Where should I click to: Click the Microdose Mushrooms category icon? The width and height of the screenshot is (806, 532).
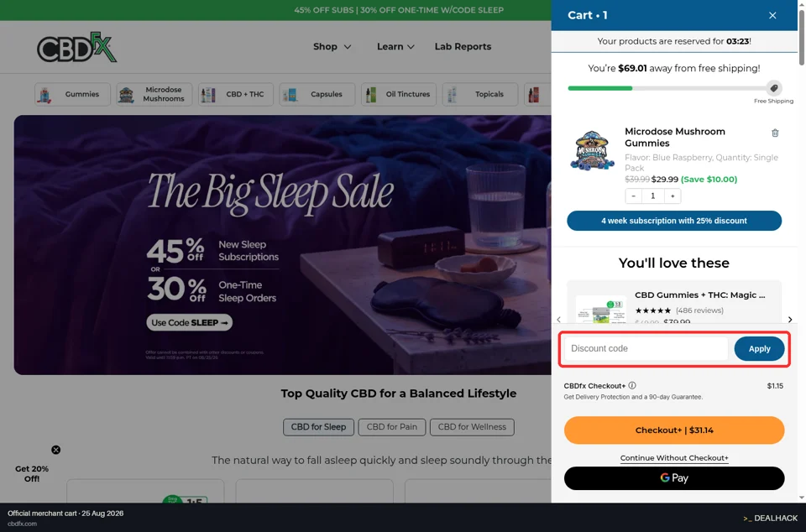point(127,95)
